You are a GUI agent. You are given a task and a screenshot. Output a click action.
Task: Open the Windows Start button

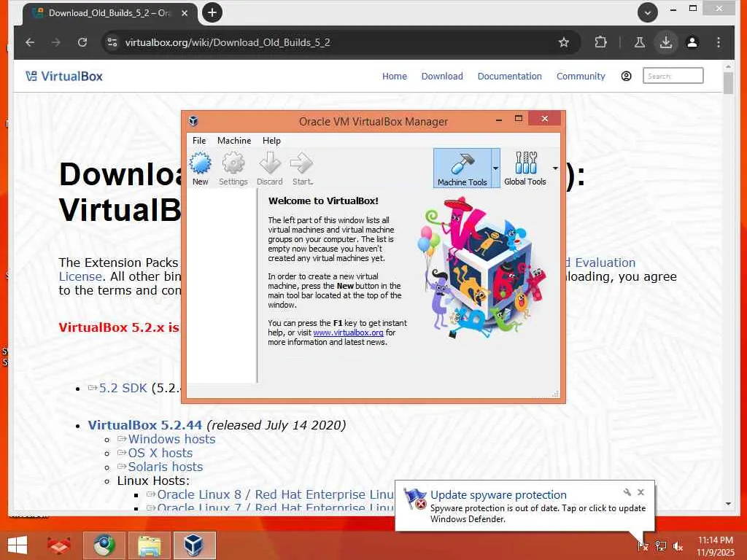click(18, 545)
